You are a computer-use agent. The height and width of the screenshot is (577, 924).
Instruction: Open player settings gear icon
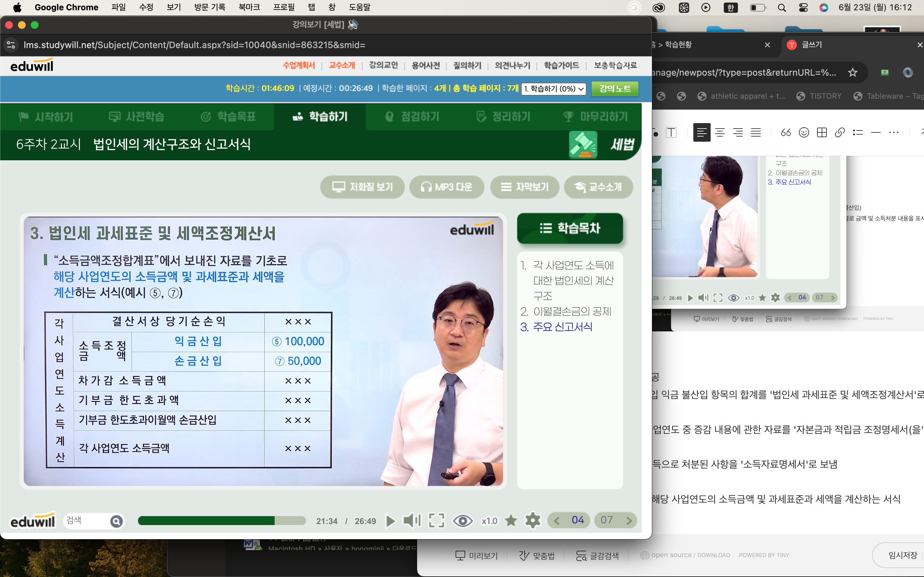pyautogui.click(x=533, y=521)
